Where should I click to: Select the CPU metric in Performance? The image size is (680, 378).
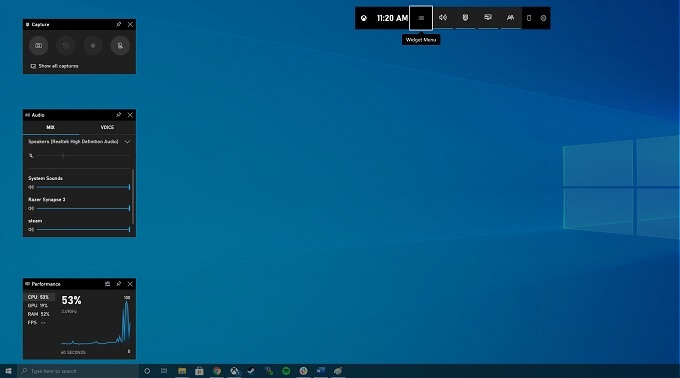pos(39,297)
